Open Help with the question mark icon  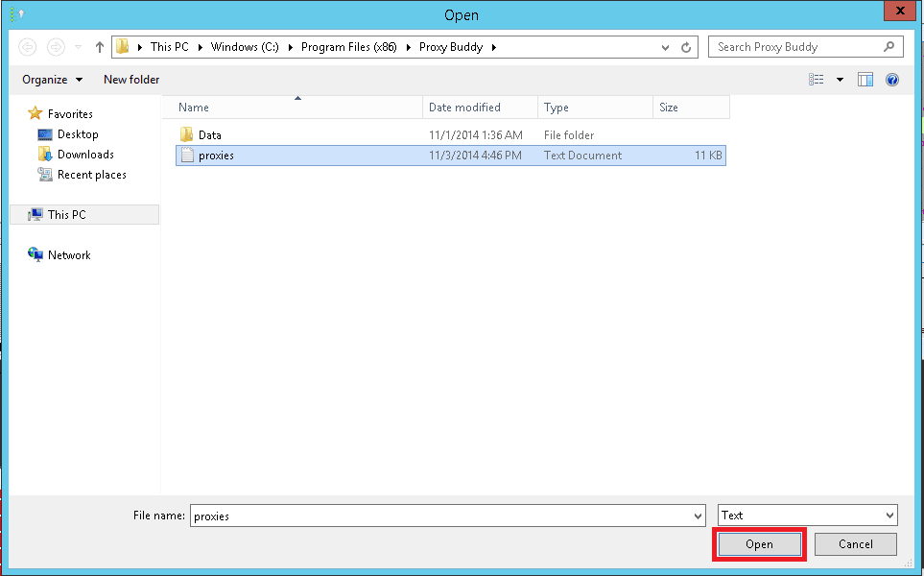click(892, 80)
